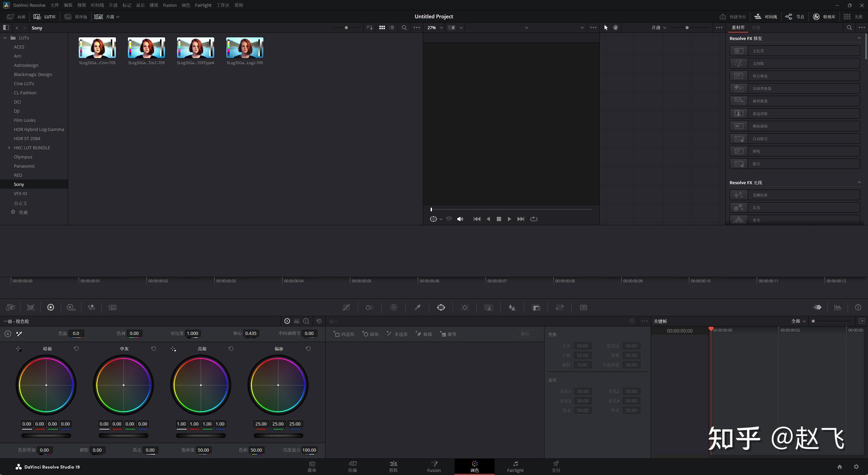This screenshot has width=868, height=475.
Task: Select the hand pan tool in node editor
Action: click(615, 28)
